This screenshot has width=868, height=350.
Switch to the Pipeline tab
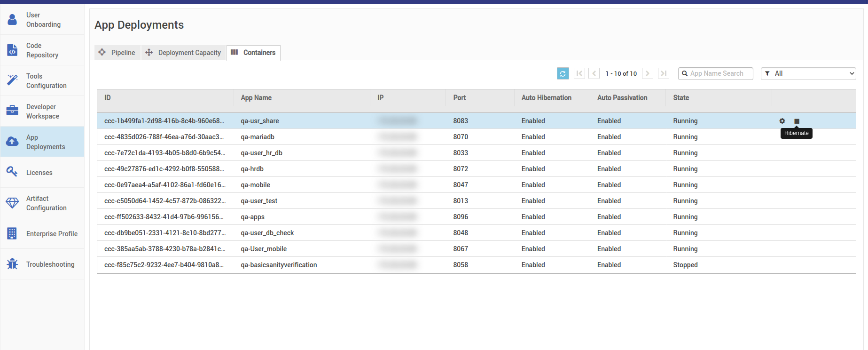[117, 53]
